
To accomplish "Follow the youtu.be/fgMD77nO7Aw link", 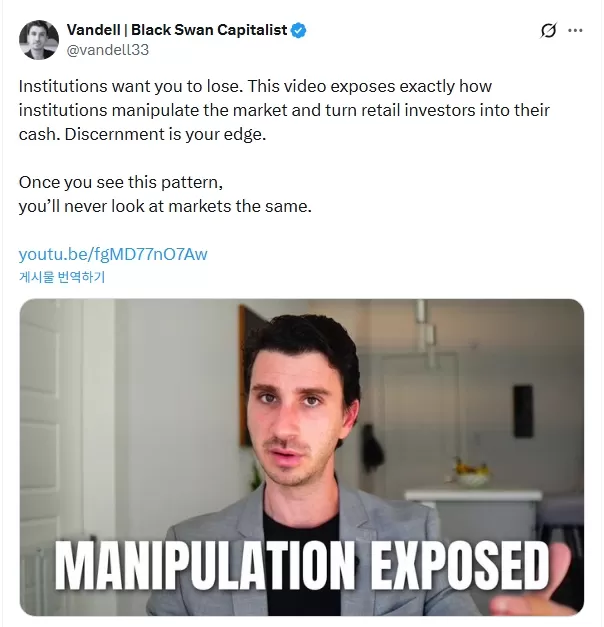I will pyautogui.click(x=113, y=254).
